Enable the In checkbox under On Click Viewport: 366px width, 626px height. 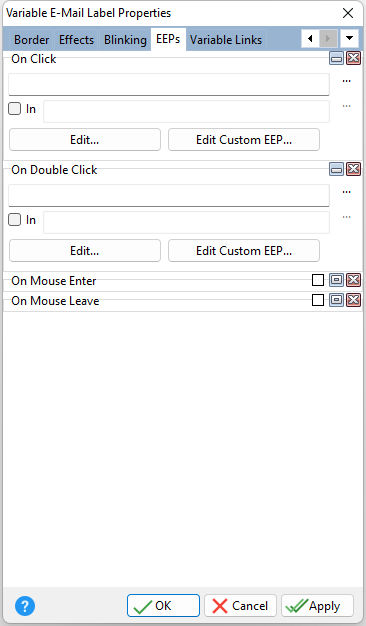(14, 109)
